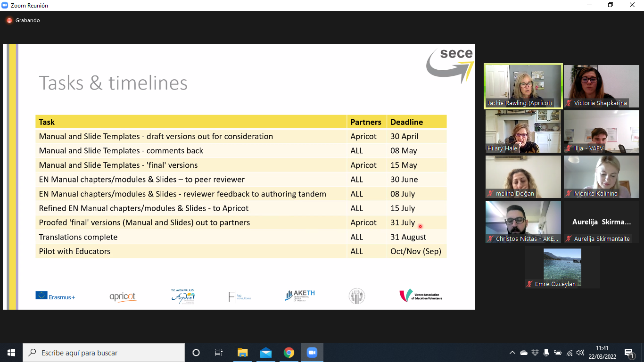The height and width of the screenshot is (362, 644).
Task: Open Wi-Fi network tray icon
Action: pyautogui.click(x=570, y=353)
